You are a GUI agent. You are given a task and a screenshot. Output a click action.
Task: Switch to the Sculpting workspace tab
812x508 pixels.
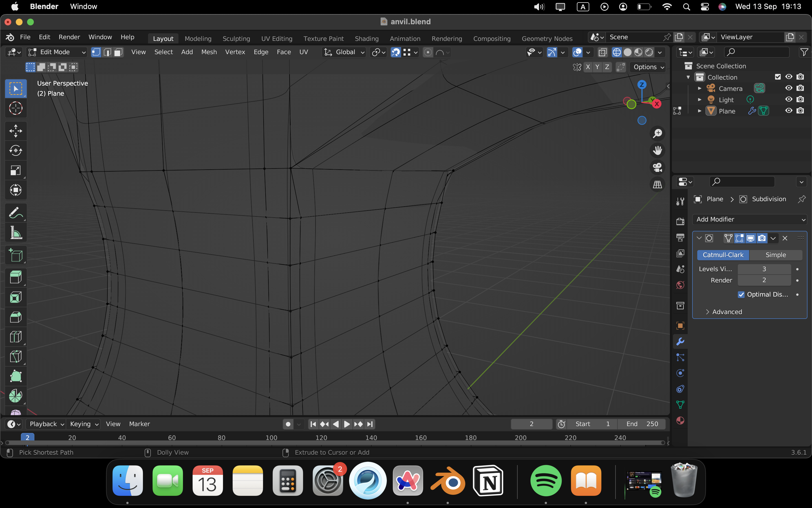(x=236, y=39)
